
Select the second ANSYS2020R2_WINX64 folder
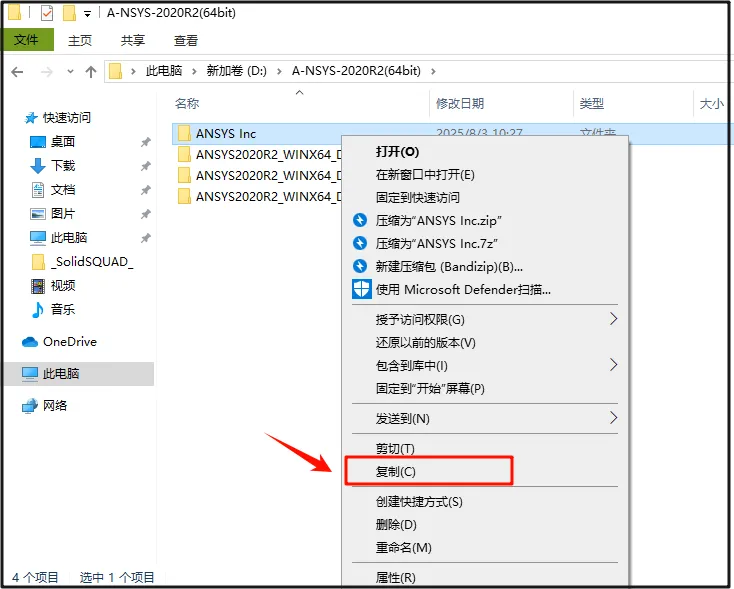(x=260, y=176)
